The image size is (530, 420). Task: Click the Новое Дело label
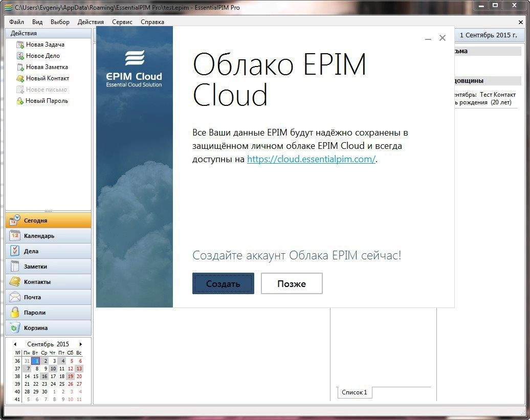tap(43, 56)
